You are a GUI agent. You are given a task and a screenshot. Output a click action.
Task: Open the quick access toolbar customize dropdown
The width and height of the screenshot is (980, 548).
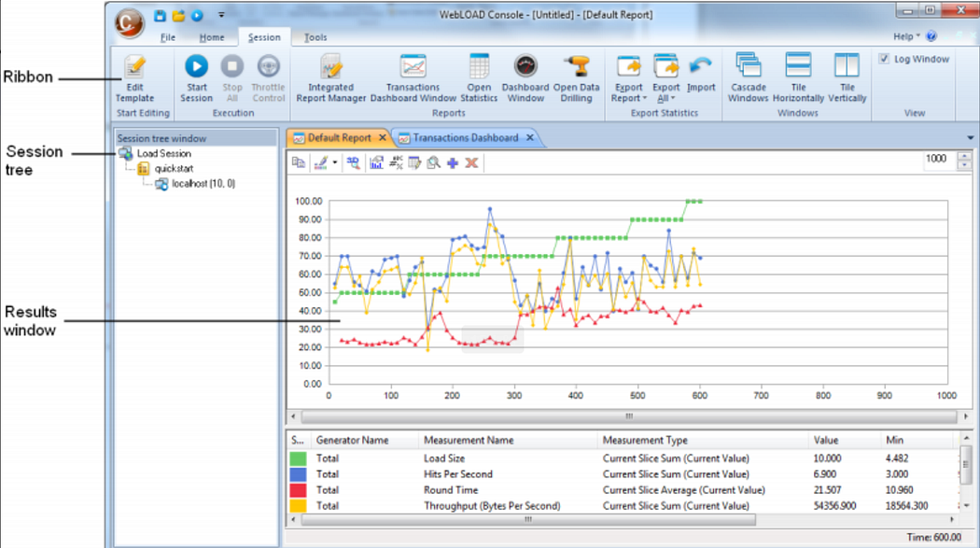[x=221, y=15]
